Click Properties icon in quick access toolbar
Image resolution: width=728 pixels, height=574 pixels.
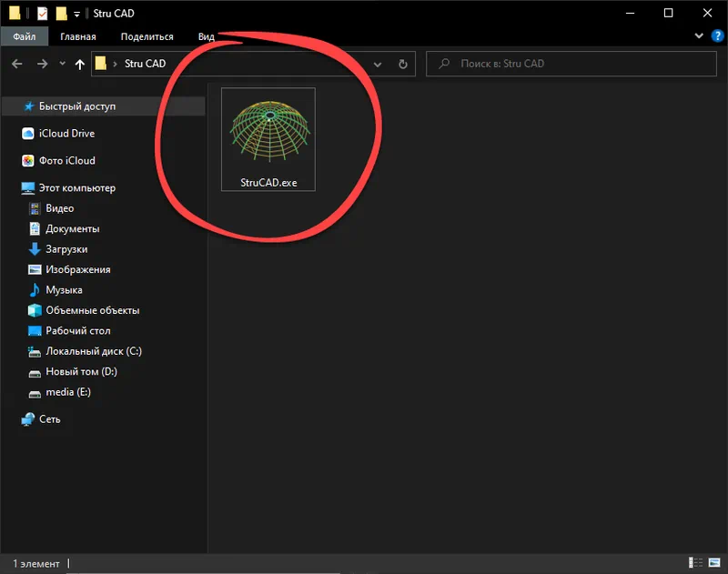point(42,14)
